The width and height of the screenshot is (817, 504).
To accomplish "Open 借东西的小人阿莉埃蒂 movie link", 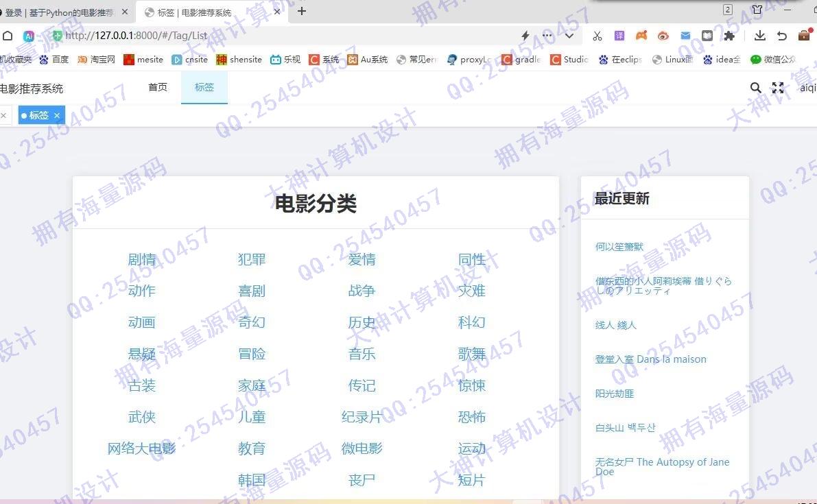I will pyautogui.click(x=663, y=286).
